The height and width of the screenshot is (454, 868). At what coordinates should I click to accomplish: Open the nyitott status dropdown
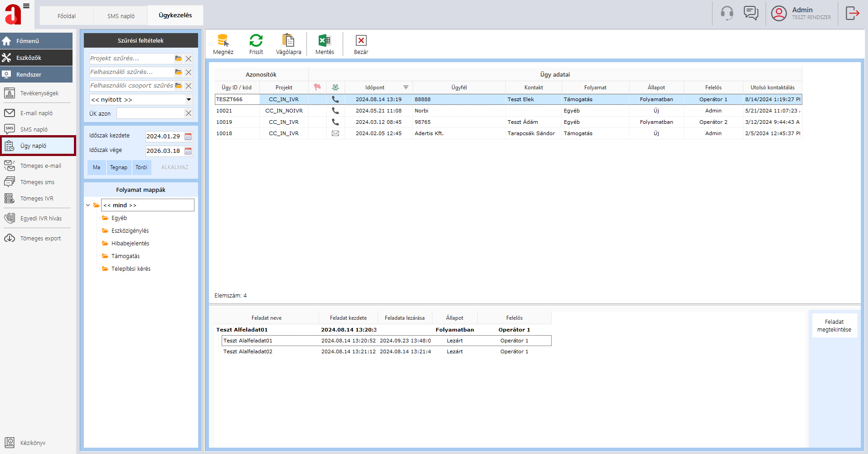click(x=189, y=100)
